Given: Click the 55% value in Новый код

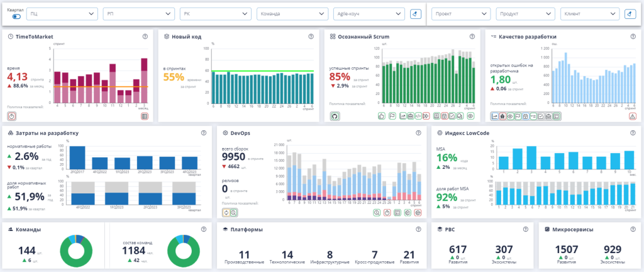Looking at the screenshot, I should pyautogui.click(x=174, y=76).
